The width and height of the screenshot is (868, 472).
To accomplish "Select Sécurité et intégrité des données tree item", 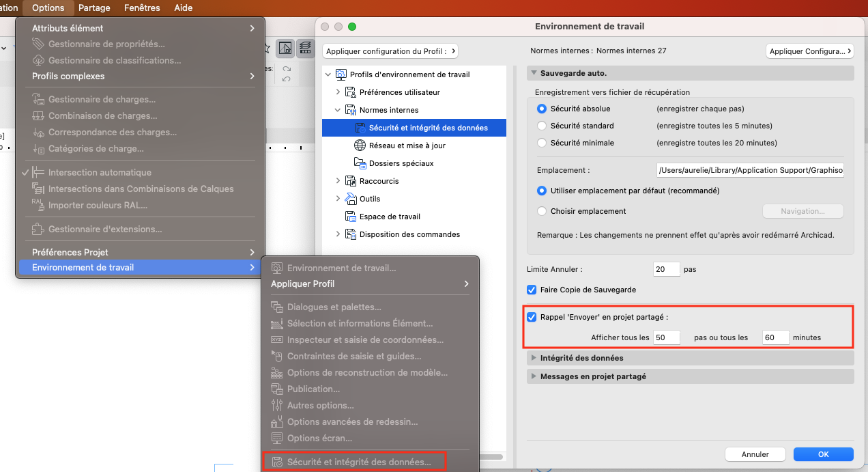I will tap(414, 128).
